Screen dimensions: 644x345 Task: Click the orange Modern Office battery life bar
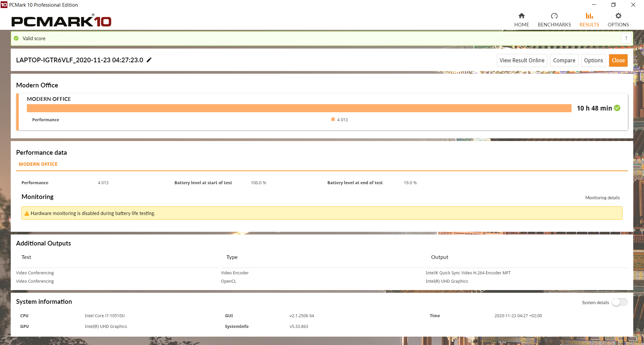point(299,108)
